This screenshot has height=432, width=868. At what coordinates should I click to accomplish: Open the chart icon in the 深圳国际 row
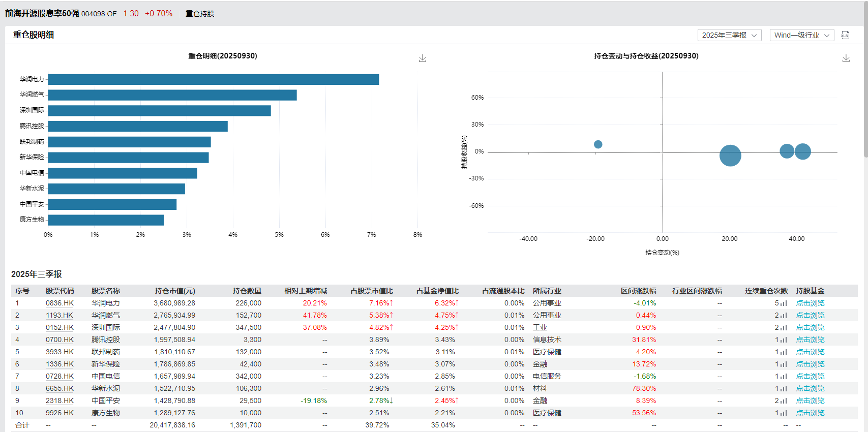[784, 328]
